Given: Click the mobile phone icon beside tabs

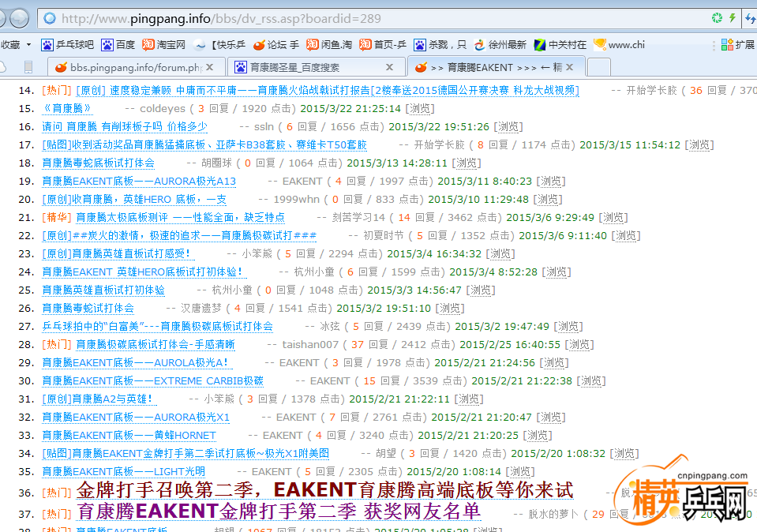Looking at the screenshot, I should tap(28, 67).
